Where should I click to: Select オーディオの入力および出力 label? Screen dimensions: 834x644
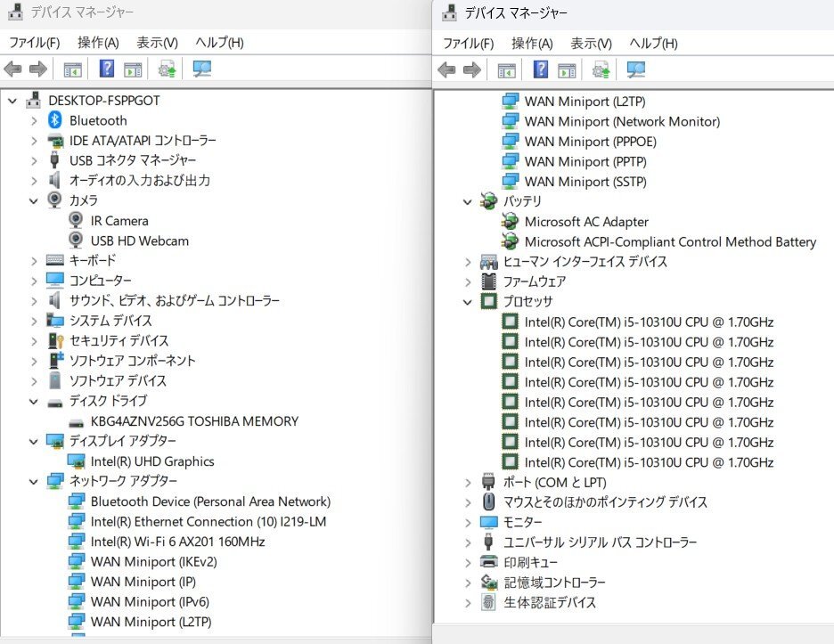click(x=140, y=180)
